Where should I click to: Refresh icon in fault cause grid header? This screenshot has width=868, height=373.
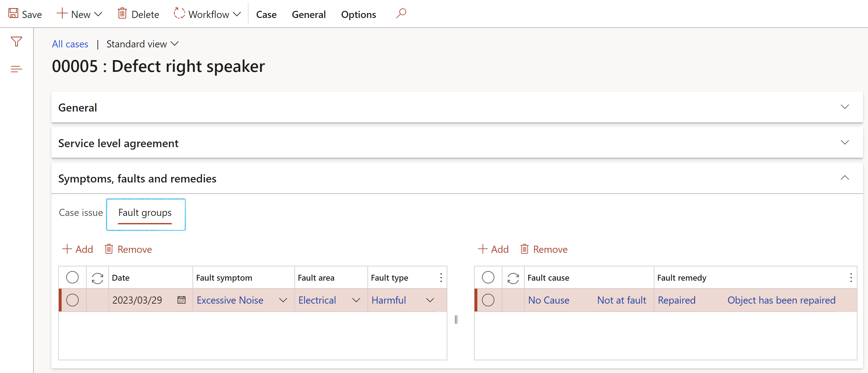513,278
